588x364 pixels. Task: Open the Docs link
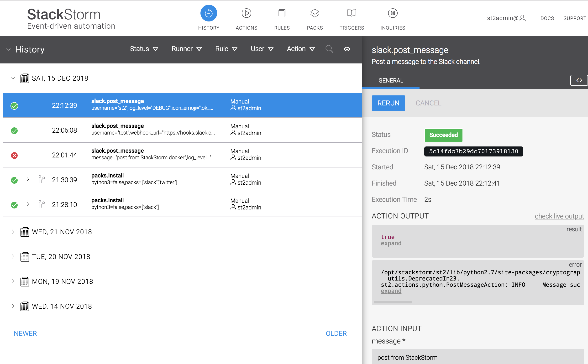[547, 18]
